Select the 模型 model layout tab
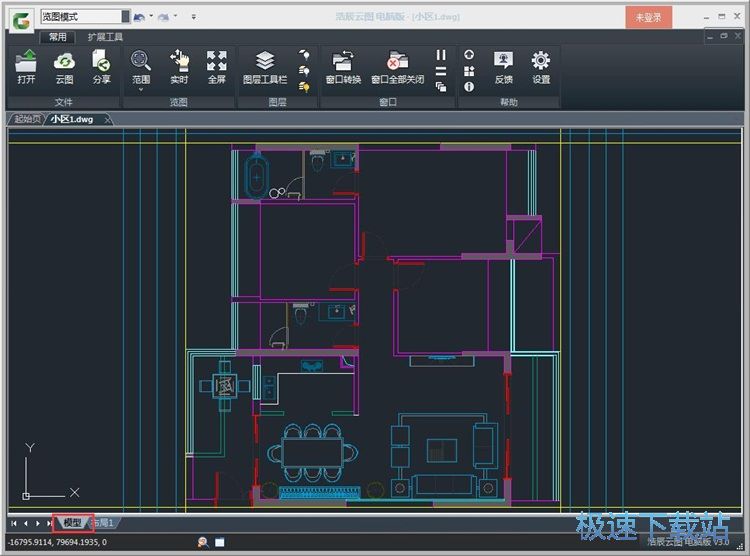Image resolution: width=750 pixels, height=556 pixels. tap(72, 523)
